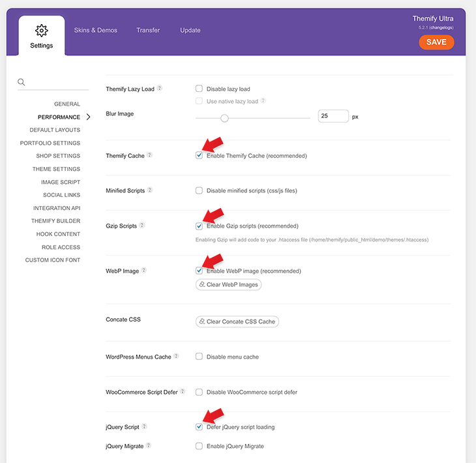
Task: Check Enable jQuery Migrate checkbox
Action: pyautogui.click(x=199, y=446)
